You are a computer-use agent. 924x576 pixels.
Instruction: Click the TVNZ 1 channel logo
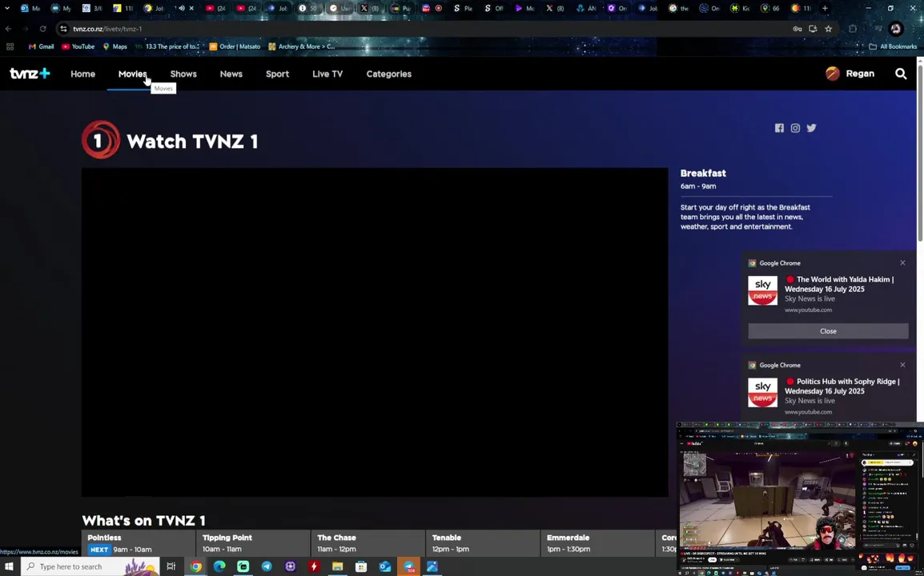tap(101, 140)
